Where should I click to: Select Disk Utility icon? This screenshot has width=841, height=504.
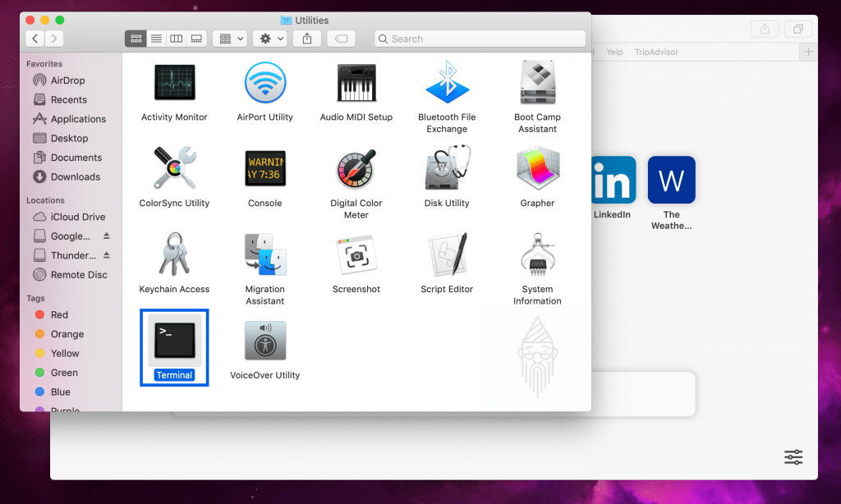pos(447,167)
